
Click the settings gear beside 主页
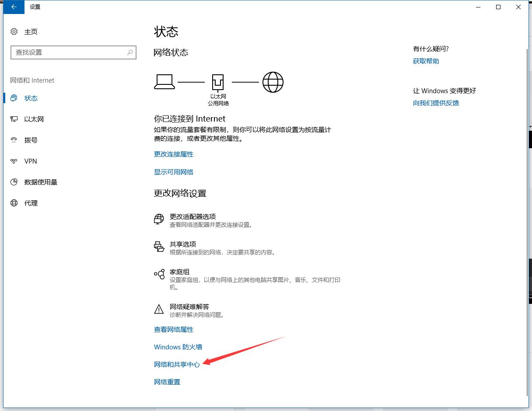[12, 31]
